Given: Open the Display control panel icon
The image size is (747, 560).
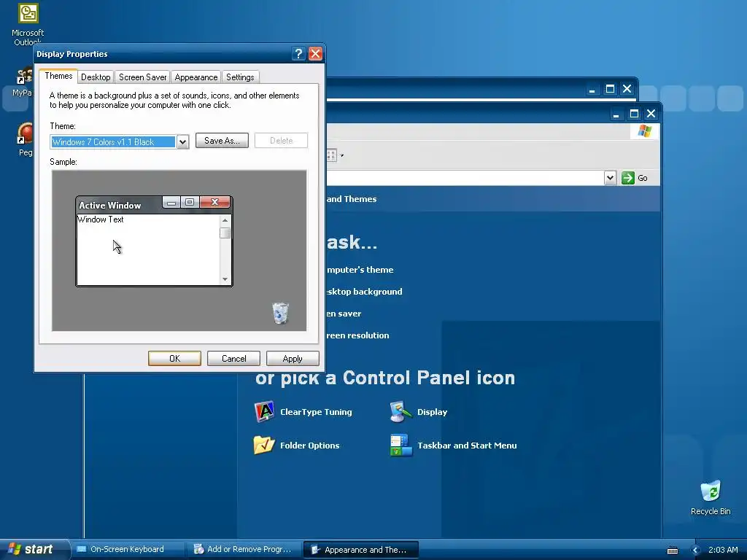Looking at the screenshot, I should 400,412.
